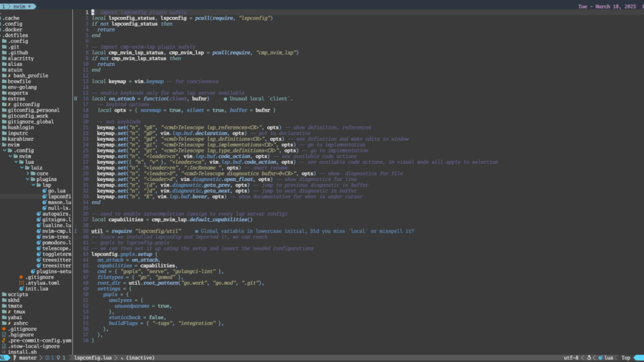Click the hint lightbulb icon in the statusline

[x=58, y=358]
